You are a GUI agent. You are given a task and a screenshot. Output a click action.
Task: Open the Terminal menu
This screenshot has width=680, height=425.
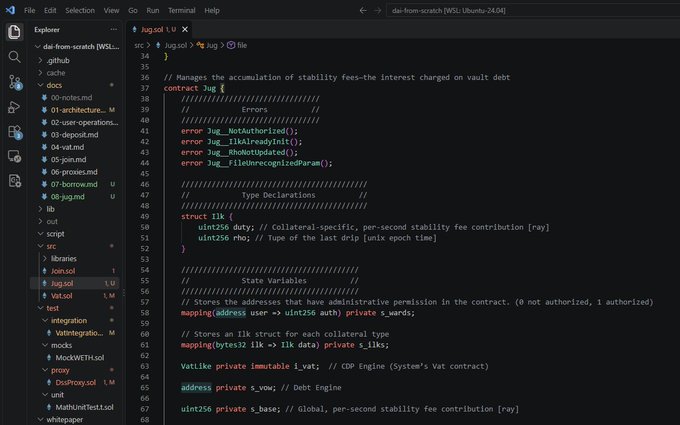[x=181, y=10]
